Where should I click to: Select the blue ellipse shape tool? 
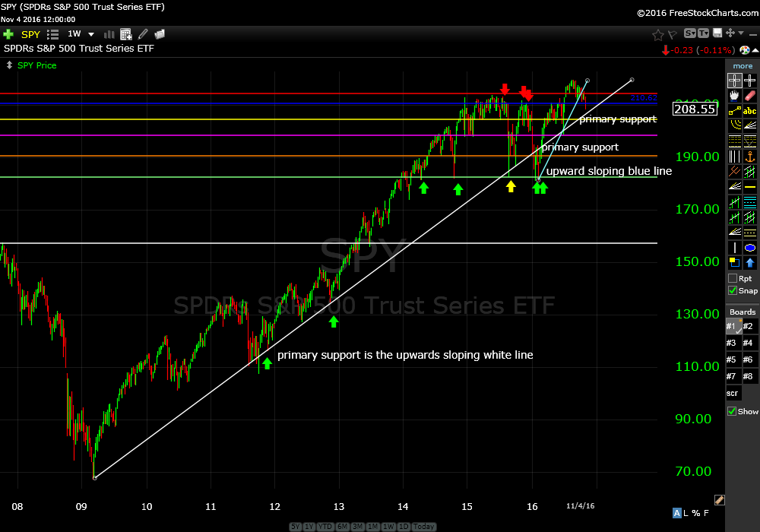(x=750, y=248)
